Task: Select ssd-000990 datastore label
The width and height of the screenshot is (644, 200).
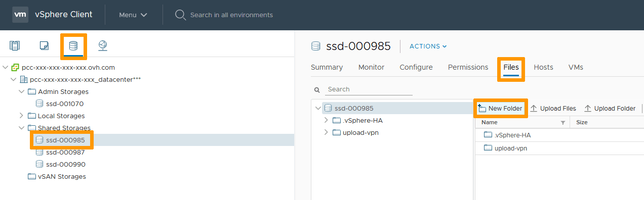Action: click(66, 164)
